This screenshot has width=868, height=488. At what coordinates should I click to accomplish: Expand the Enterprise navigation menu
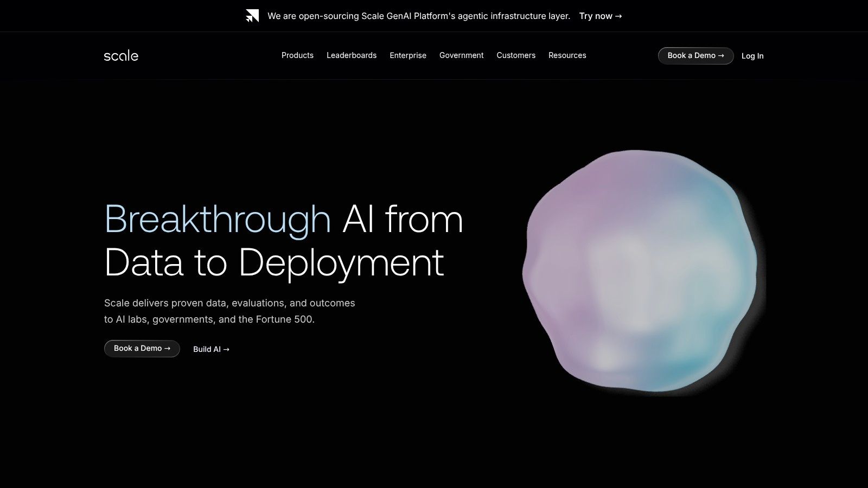tap(408, 55)
